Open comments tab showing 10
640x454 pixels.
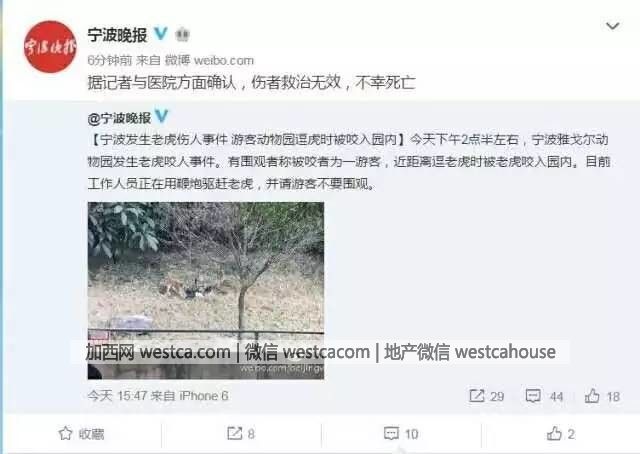point(401,434)
